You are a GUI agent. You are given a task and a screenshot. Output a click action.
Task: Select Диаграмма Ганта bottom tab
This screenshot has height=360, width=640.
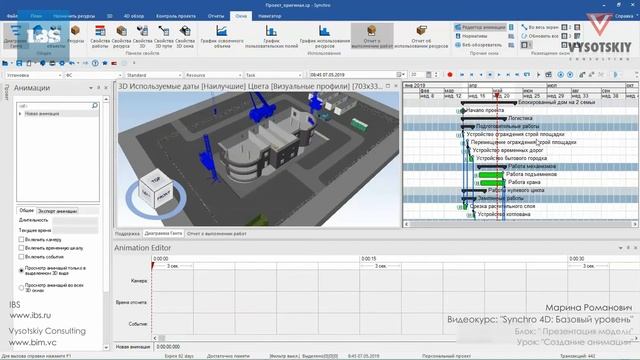(x=163, y=233)
